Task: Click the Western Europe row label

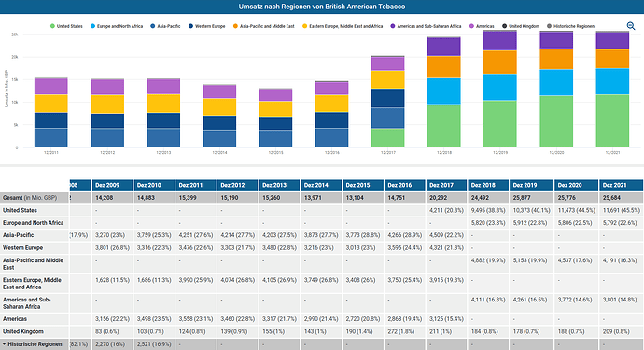Action: (x=22, y=248)
